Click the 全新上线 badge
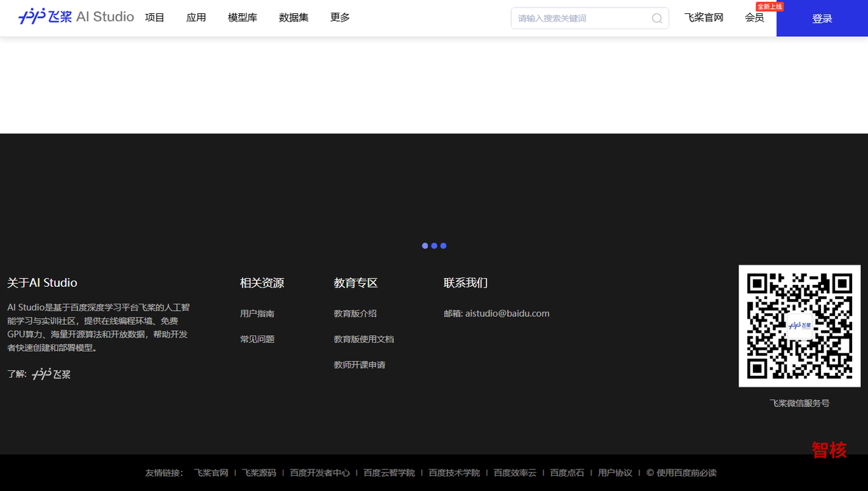 click(770, 6)
